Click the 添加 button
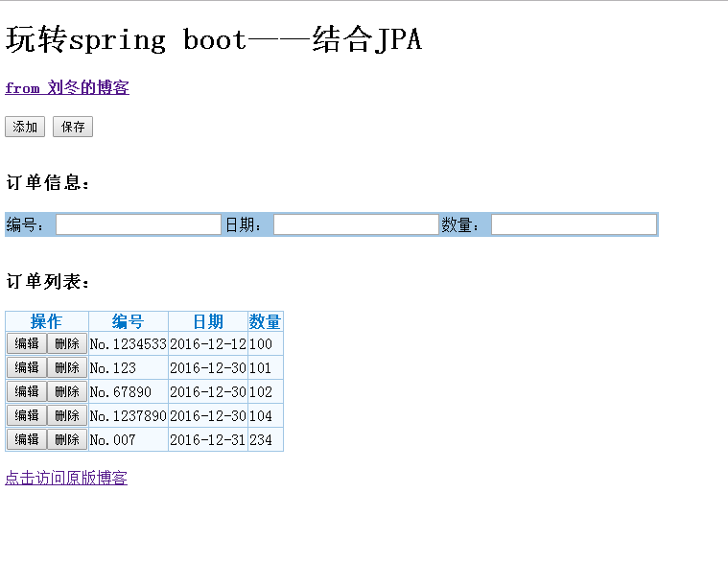728x563 pixels. pos(25,127)
